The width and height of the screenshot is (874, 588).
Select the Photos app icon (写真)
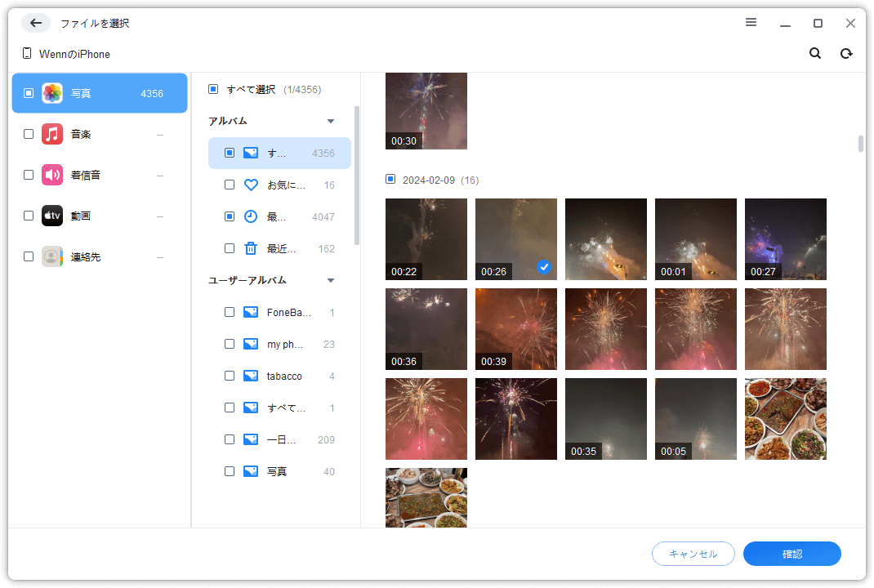click(x=52, y=93)
